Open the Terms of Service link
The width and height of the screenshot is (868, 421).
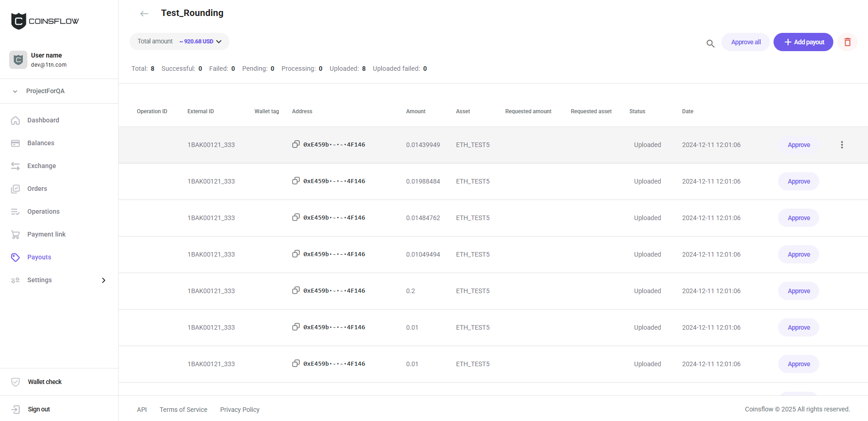tap(183, 410)
